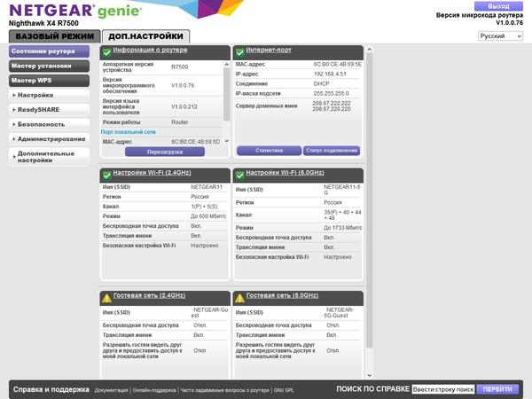Open Настройки Wi-Fi (5.0GHz) link
The image size is (532, 399).
coord(285,172)
